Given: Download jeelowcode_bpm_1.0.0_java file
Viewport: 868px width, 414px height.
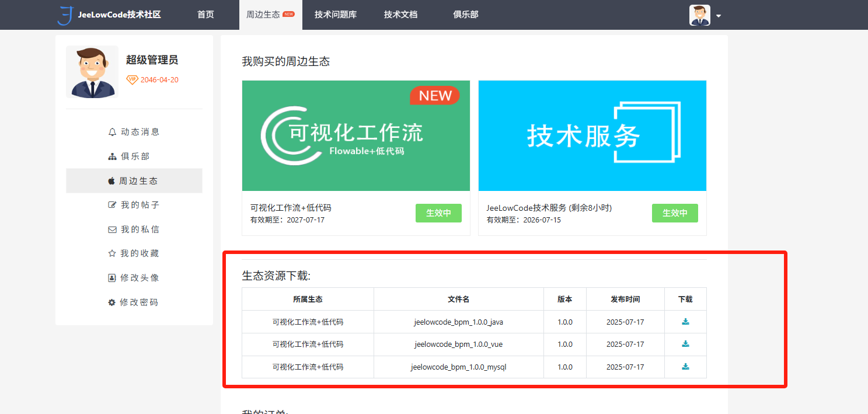Looking at the screenshot, I should pos(685,322).
